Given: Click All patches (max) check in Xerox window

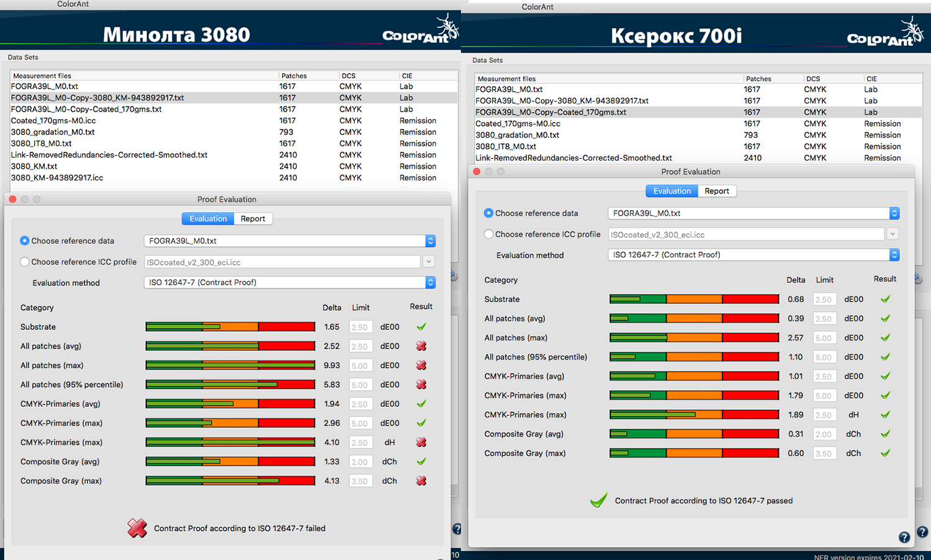Looking at the screenshot, I should (886, 337).
